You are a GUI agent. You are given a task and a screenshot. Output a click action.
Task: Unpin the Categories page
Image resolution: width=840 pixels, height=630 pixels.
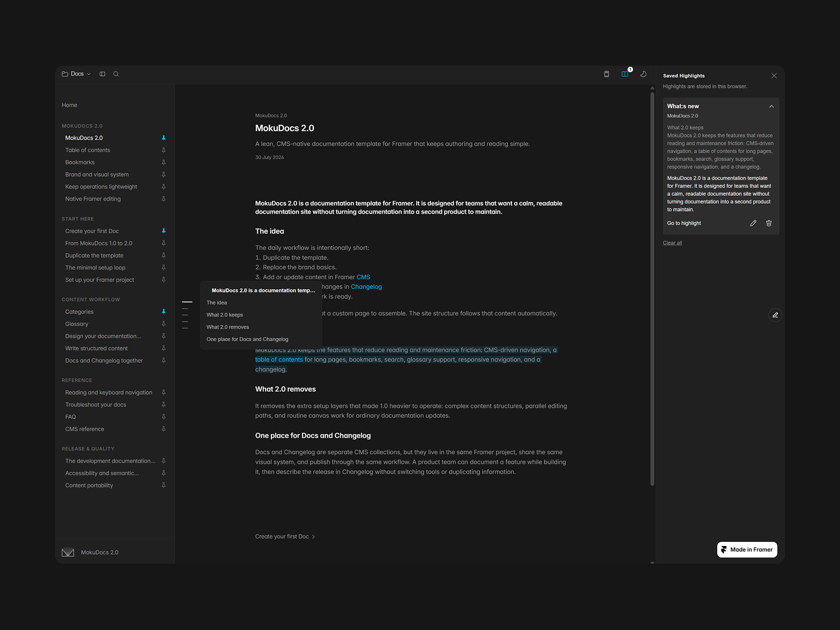[x=163, y=312]
